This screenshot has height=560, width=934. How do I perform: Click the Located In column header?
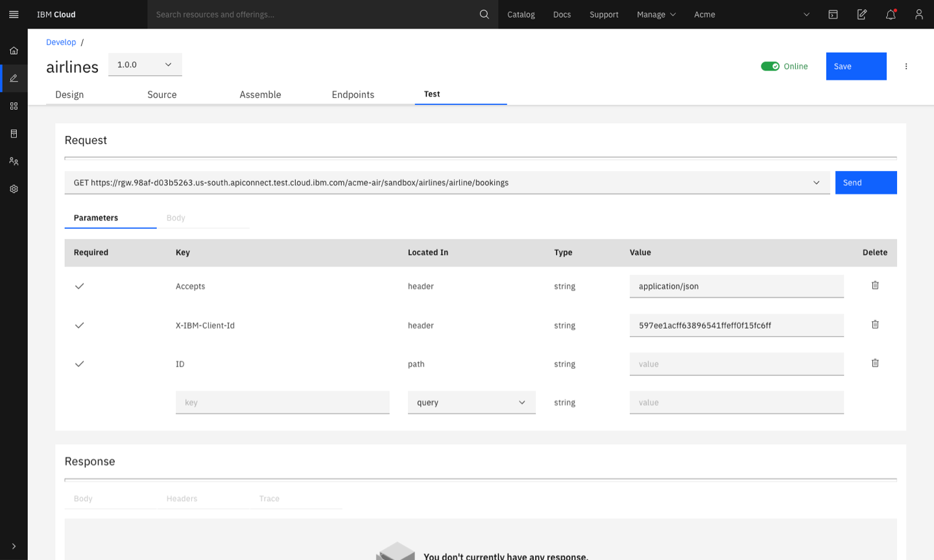pyautogui.click(x=428, y=252)
